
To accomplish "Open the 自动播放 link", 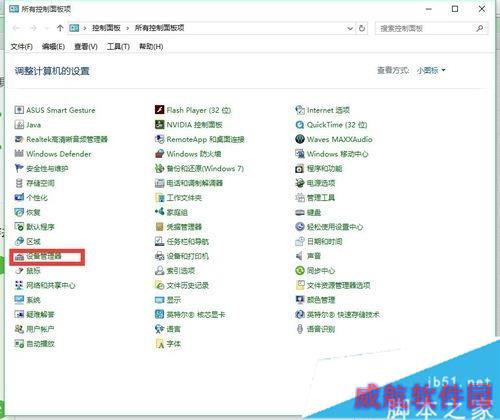I will tap(40, 344).
